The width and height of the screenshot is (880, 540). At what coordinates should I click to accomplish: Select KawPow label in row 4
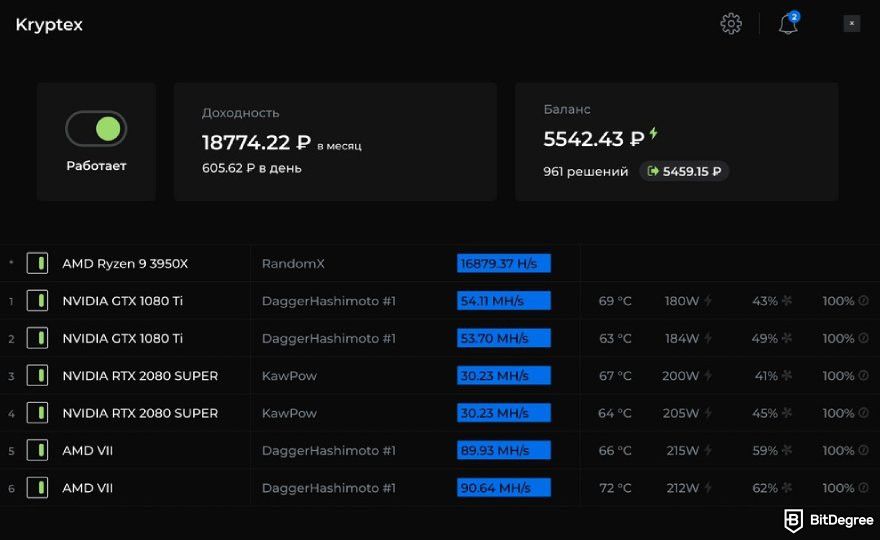289,413
